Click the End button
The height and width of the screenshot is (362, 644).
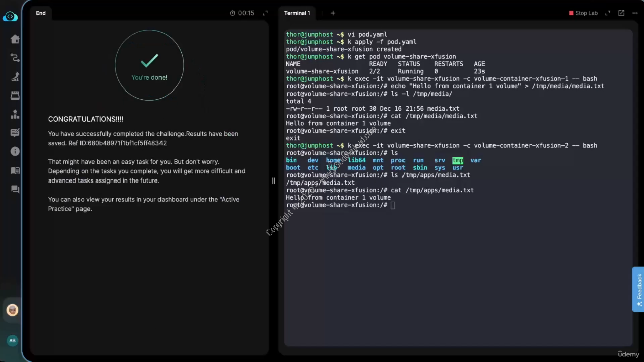41,13
